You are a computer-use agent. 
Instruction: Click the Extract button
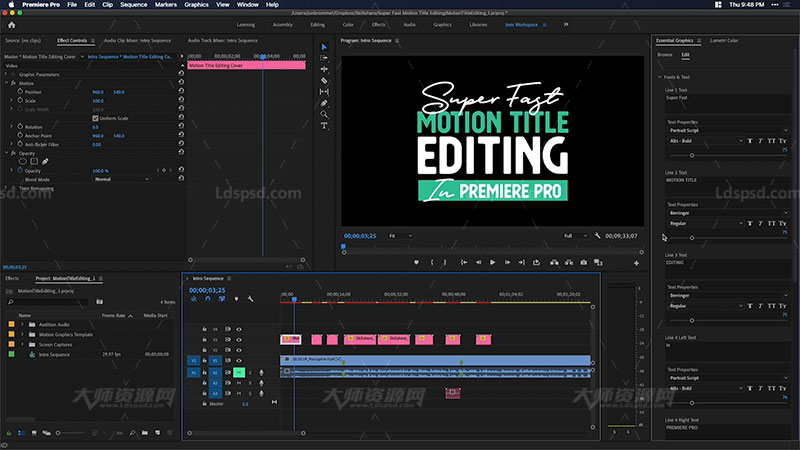pyautogui.click(x=569, y=262)
